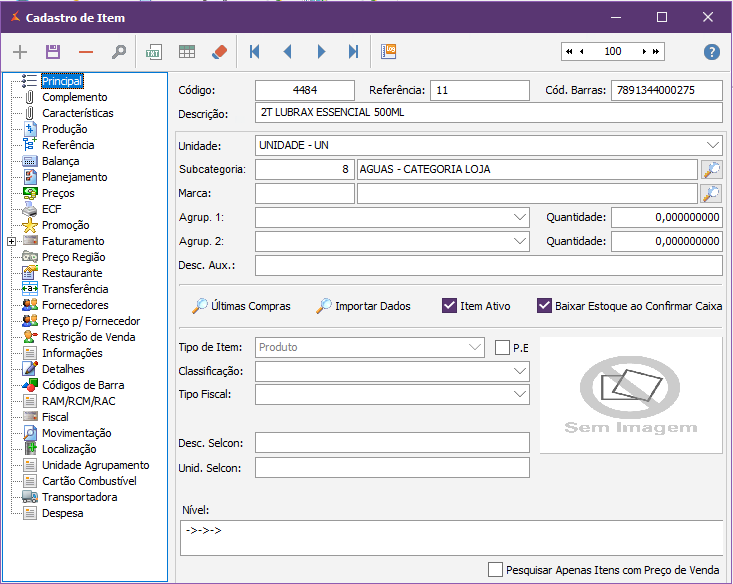
Task: Select Preços in the side tree
Action: 58,193
